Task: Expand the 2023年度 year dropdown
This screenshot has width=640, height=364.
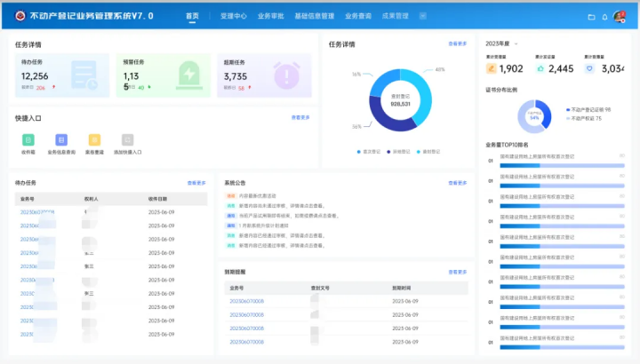Action: pos(501,43)
